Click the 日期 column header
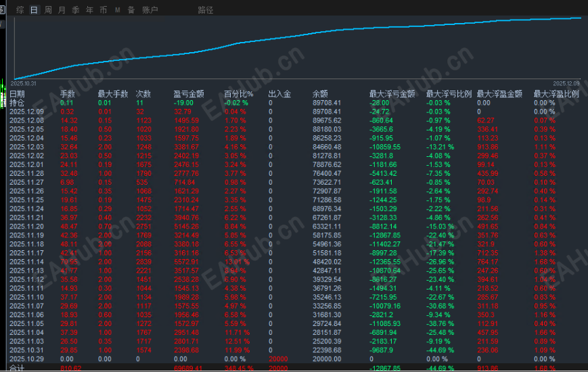Viewport: 588px width, 372px height. (17, 94)
